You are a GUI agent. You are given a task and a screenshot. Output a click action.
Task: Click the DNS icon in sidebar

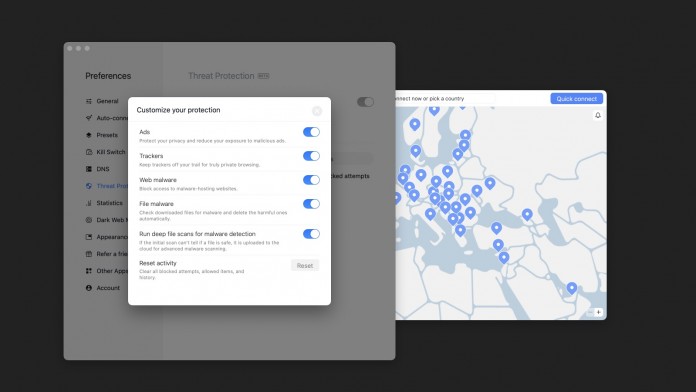pyautogui.click(x=89, y=169)
